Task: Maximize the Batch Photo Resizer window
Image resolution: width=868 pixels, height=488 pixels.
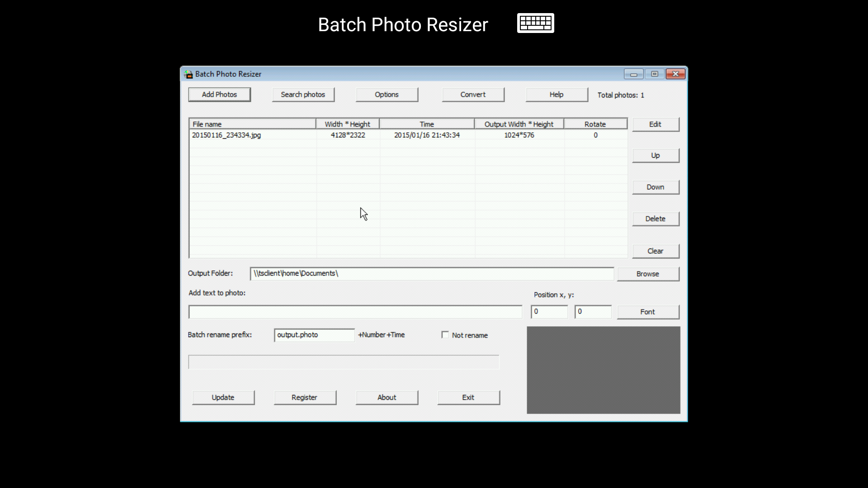Action: tap(654, 74)
